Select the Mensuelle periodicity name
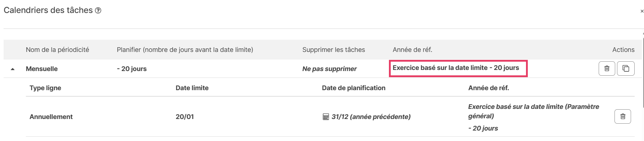 point(42,69)
